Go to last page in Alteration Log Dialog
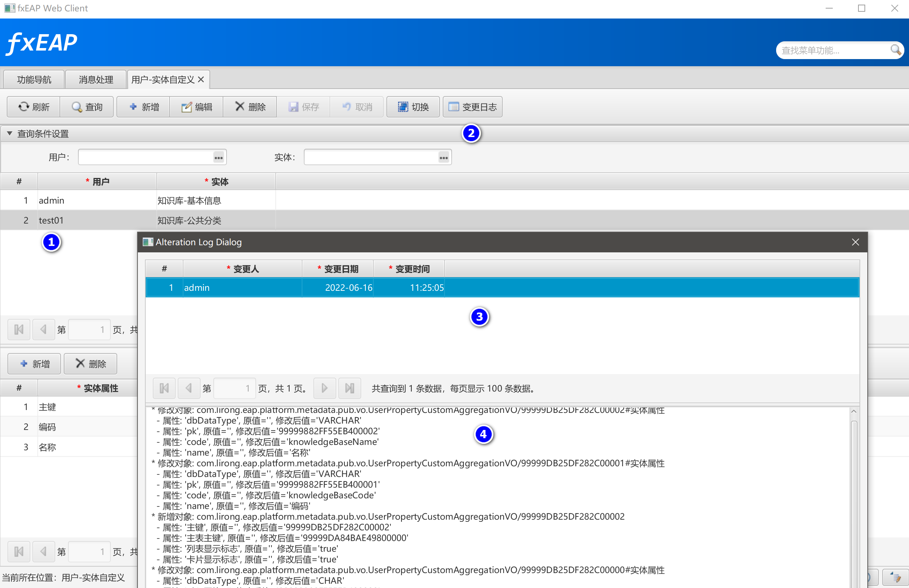This screenshot has height=588, width=909. pyautogui.click(x=349, y=388)
